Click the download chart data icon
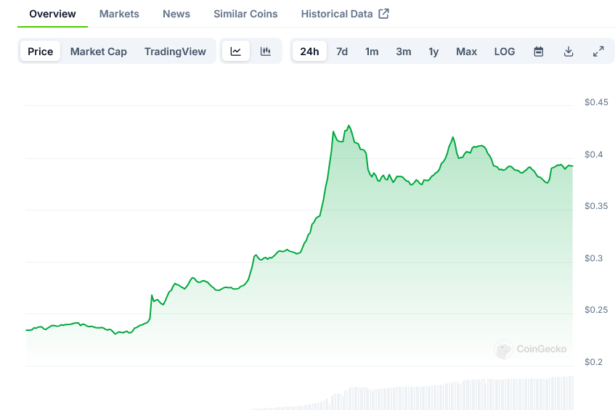Viewport: 615px width, 410px height. (x=568, y=51)
